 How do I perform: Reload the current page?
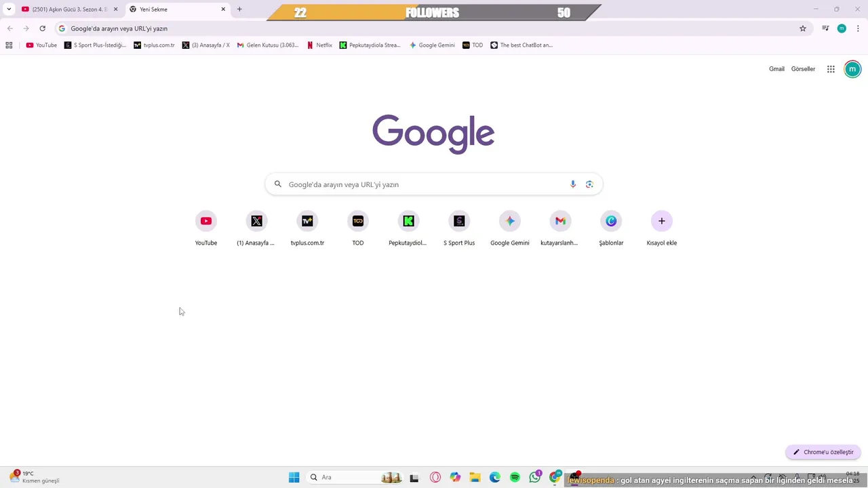click(x=43, y=28)
